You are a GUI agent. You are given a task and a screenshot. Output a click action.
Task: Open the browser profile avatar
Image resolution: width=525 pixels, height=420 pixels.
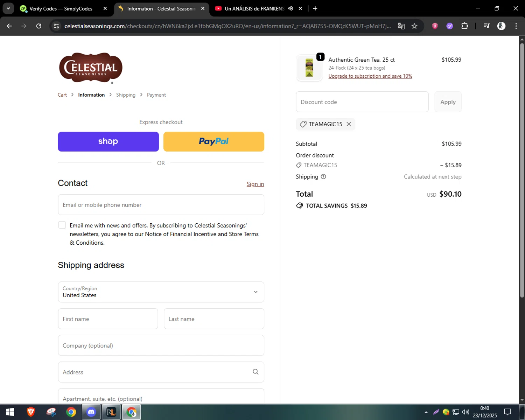(x=501, y=26)
